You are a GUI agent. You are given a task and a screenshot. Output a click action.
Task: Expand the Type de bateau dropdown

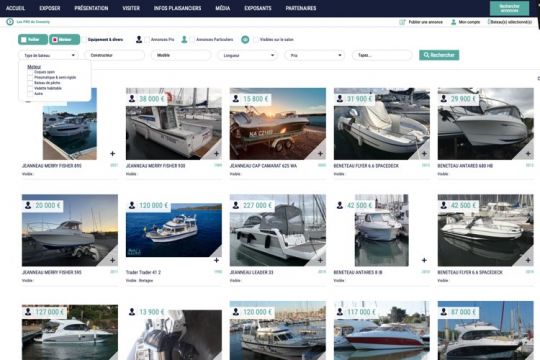click(x=49, y=55)
